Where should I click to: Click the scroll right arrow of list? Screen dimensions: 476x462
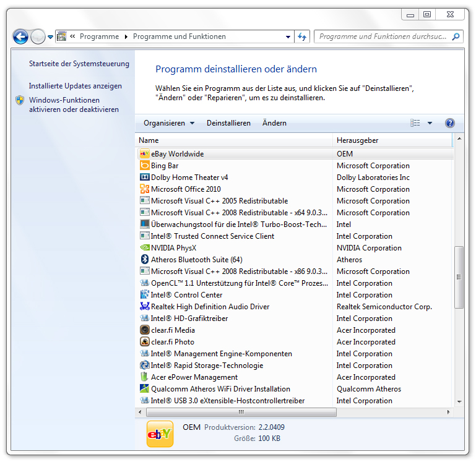448,412
